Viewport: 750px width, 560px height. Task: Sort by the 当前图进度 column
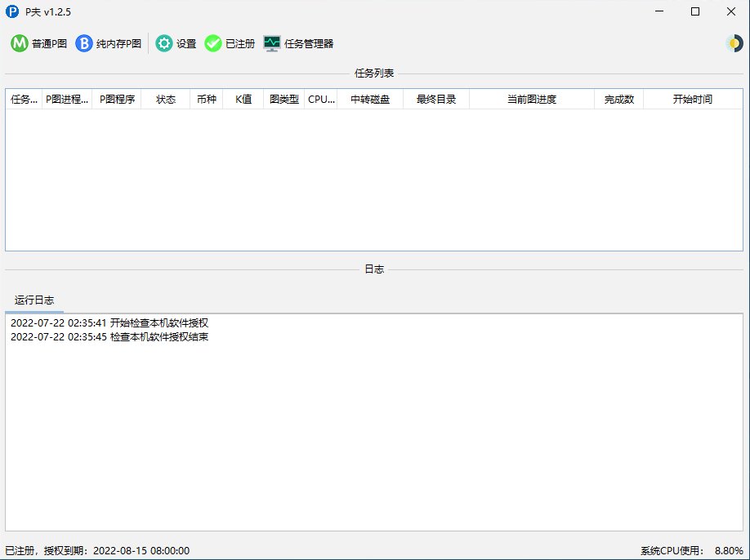coord(531,100)
